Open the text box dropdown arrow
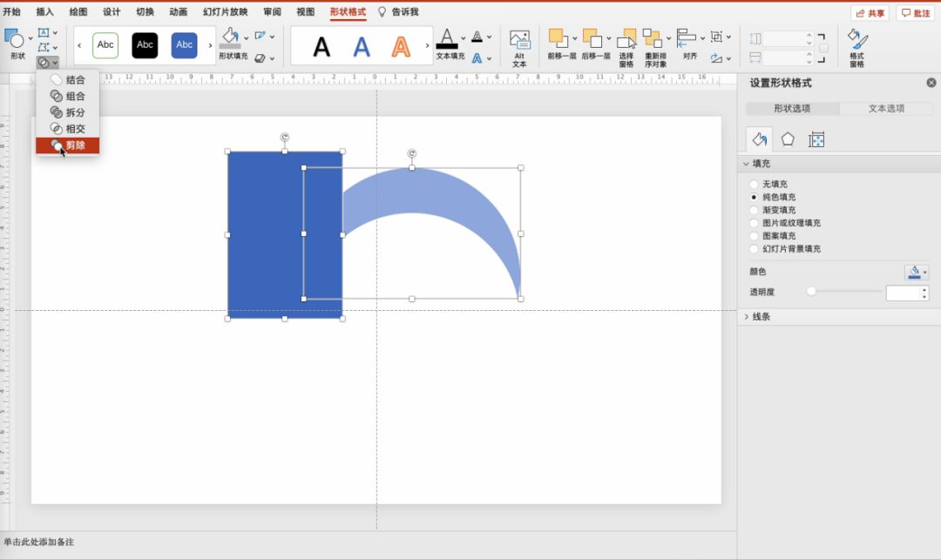This screenshot has height=560, width=941. click(55, 33)
